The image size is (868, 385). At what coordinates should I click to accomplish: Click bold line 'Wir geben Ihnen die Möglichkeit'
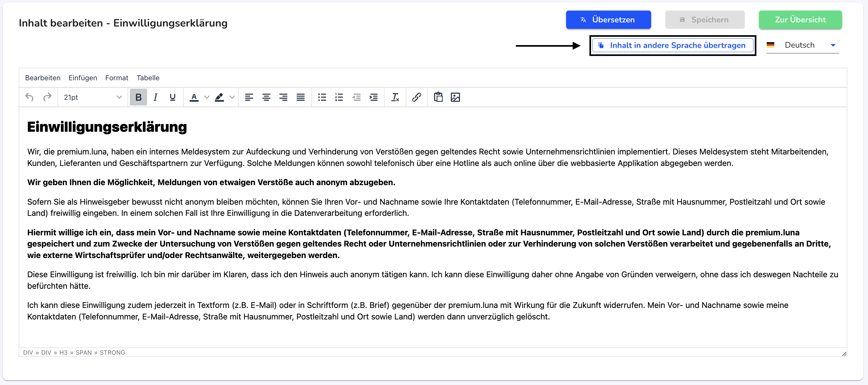tap(211, 182)
